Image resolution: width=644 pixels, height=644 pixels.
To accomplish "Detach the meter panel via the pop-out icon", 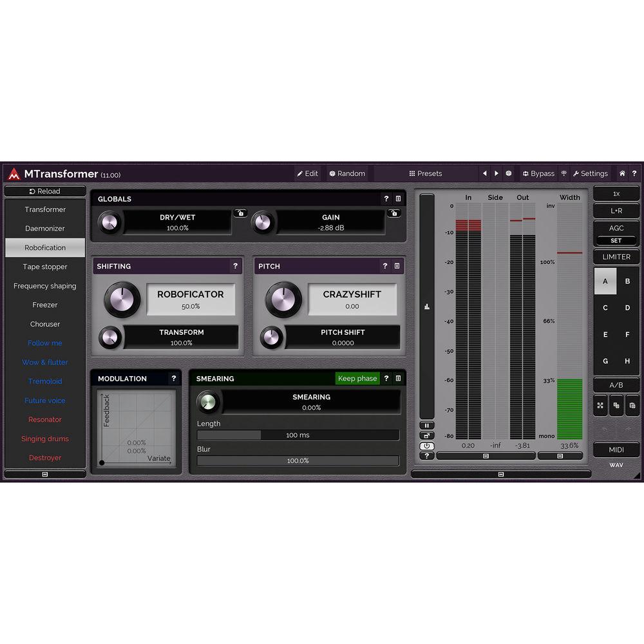I will pyautogui.click(x=426, y=435).
